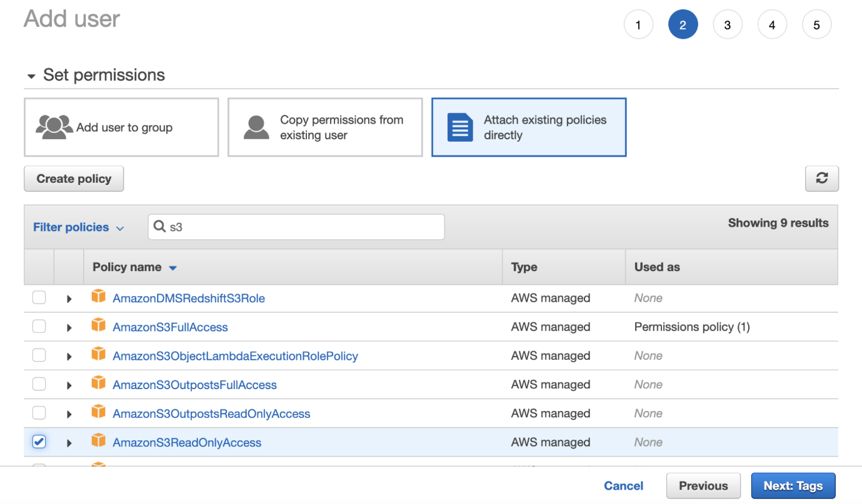Open the Filter policies dropdown
Screen dimensions: 862x504
tap(78, 227)
